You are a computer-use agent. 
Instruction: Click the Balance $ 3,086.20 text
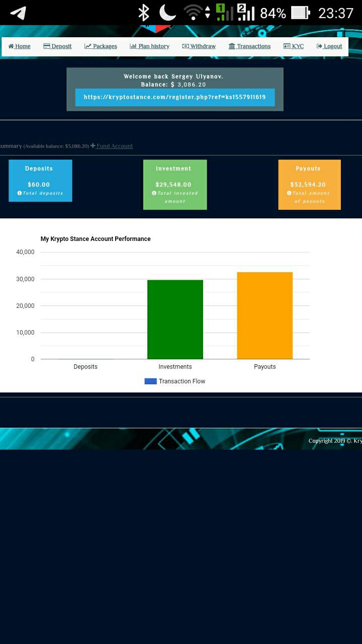click(173, 85)
